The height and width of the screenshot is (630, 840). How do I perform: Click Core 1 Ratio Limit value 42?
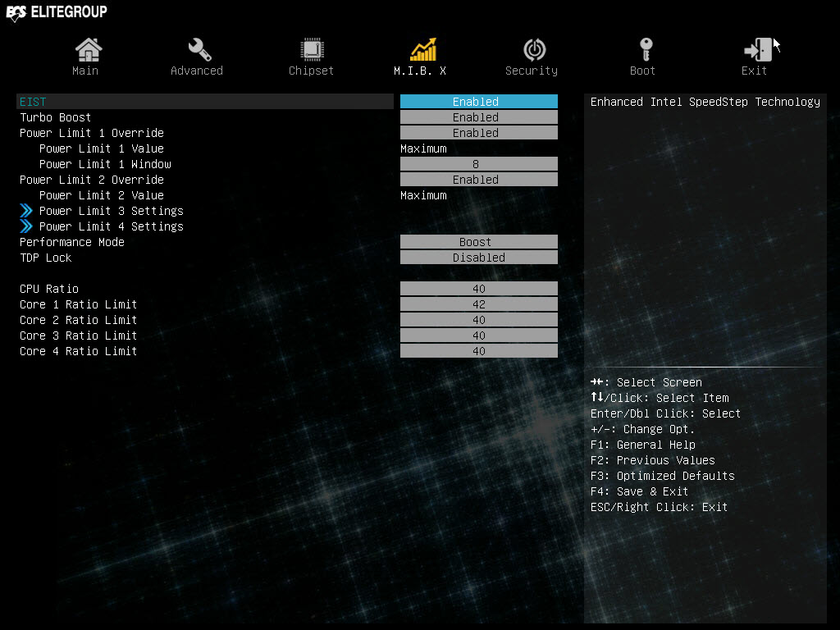(x=478, y=304)
